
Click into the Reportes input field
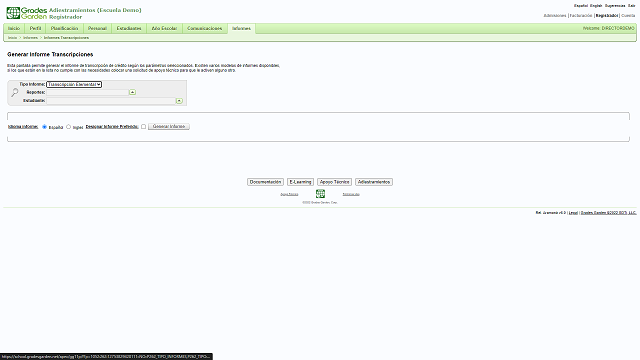click(x=87, y=92)
